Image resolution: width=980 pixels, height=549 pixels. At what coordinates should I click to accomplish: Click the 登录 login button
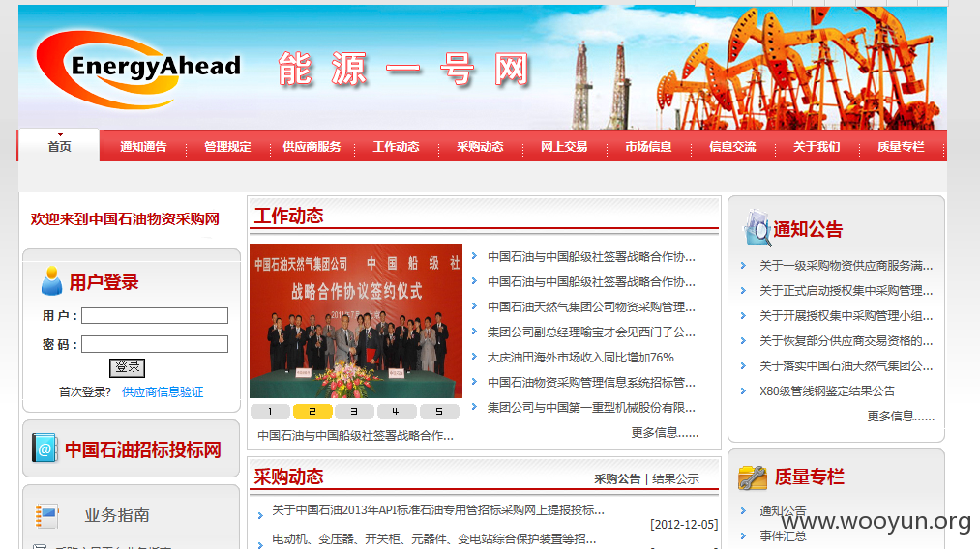click(x=128, y=367)
